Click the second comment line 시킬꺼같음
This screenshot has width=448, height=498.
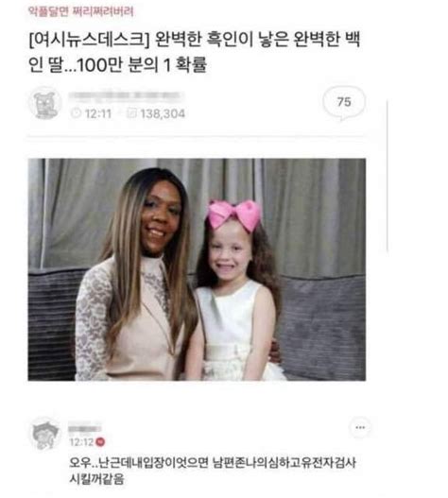(x=96, y=478)
